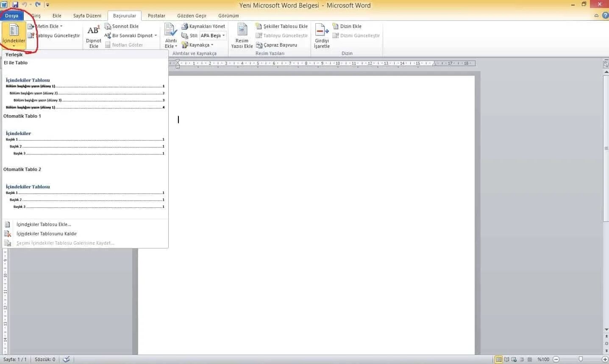Choose the Otomatik Tablo 1 preview

click(x=85, y=139)
